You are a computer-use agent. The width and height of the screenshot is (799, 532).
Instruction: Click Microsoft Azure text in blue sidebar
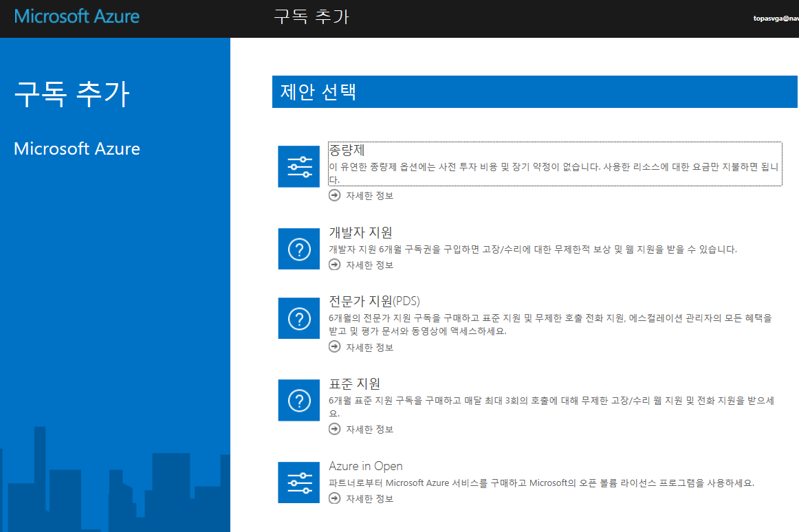(77, 148)
